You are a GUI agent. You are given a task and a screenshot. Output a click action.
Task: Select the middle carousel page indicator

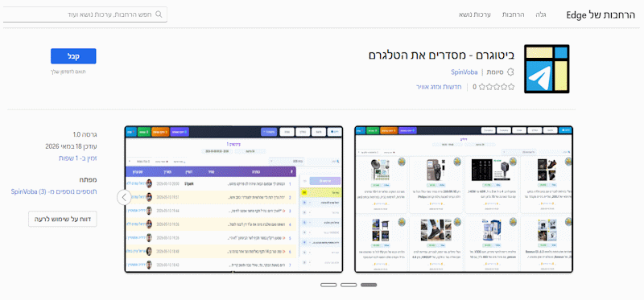349,285
